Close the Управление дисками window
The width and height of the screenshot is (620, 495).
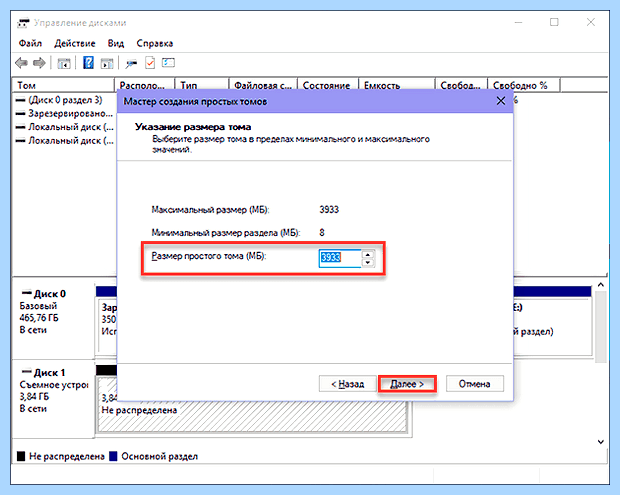click(591, 23)
